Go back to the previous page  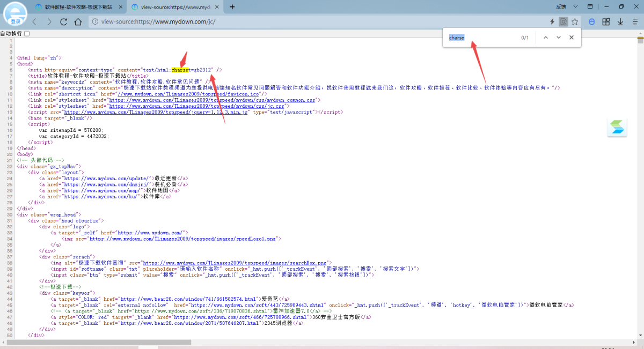click(34, 22)
